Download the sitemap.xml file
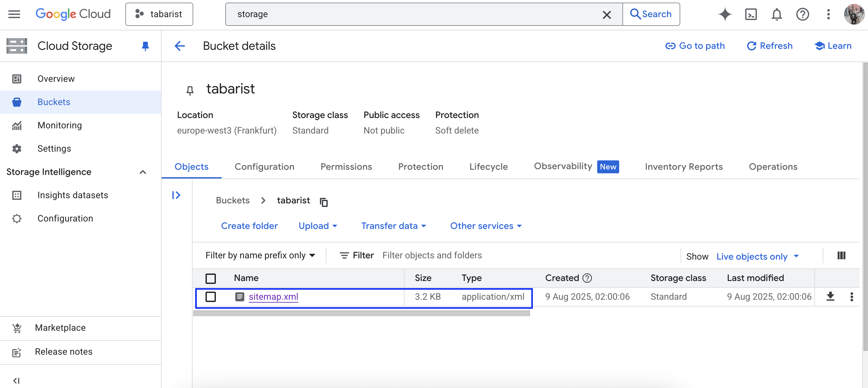Image resolution: width=868 pixels, height=388 pixels. (x=830, y=296)
